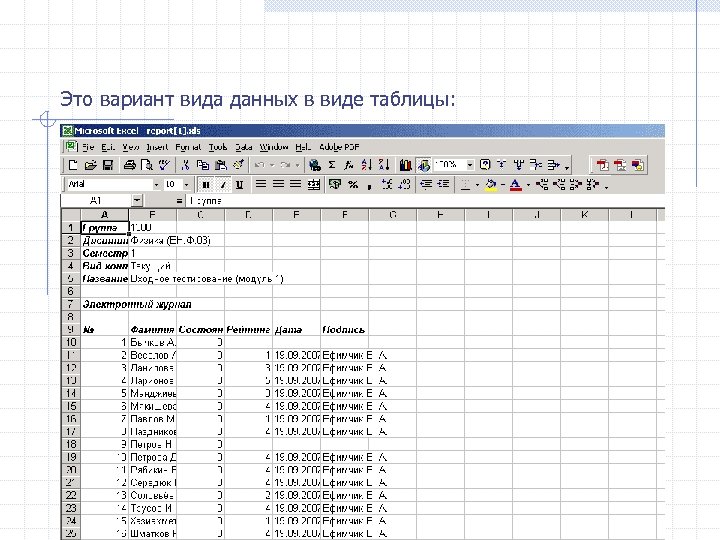Align text right in the formatting toolbar

[296, 185]
